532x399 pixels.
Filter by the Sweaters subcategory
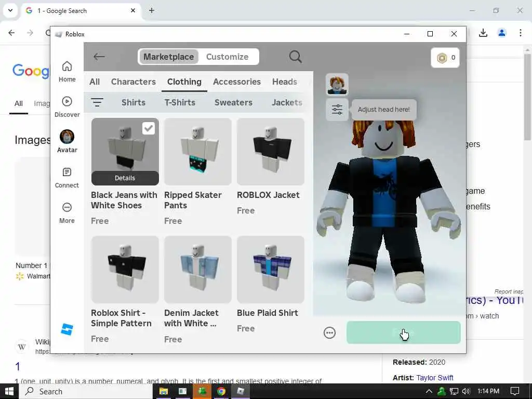point(233,102)
